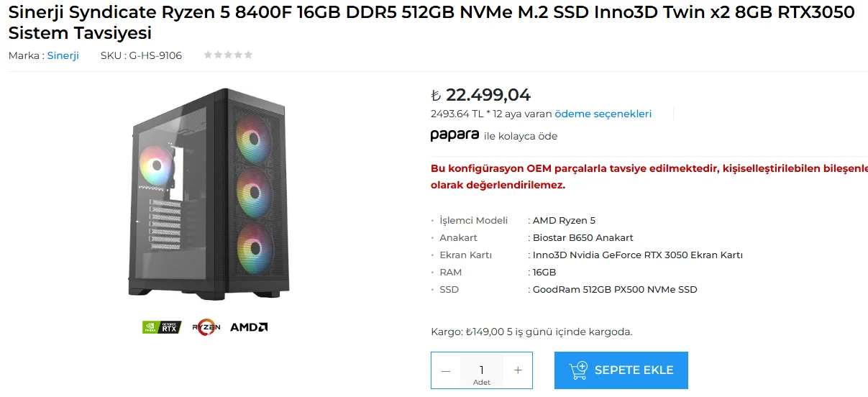The height and width of the screenshot is (397, 868).
Task: Rate the product with the fifth star
Action: point(249,55)
